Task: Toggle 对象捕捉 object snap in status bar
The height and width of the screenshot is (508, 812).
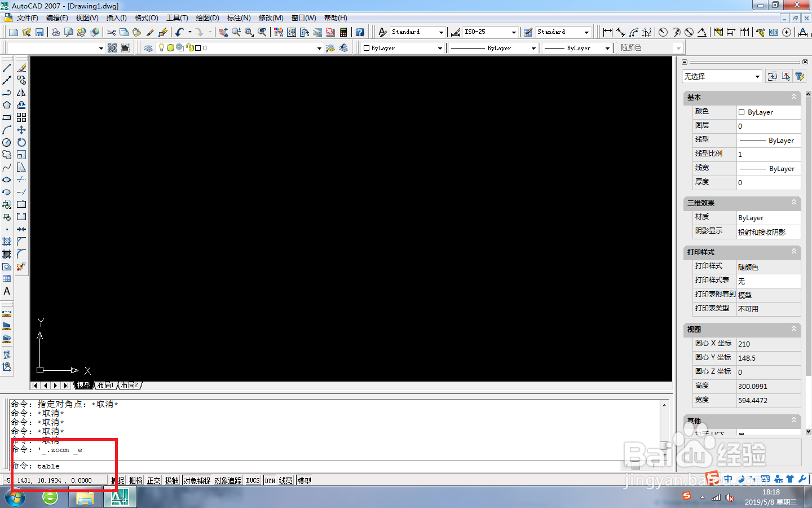Action: click(197, 480)
